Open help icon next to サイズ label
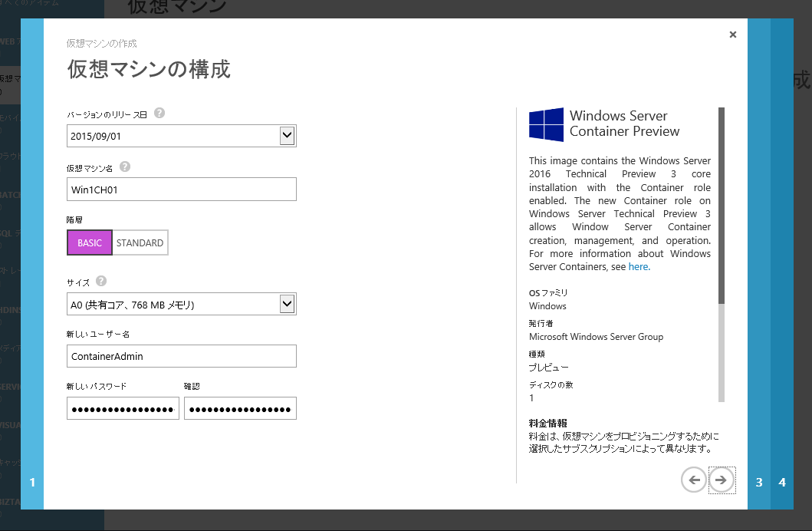 [x=101, y=281]
